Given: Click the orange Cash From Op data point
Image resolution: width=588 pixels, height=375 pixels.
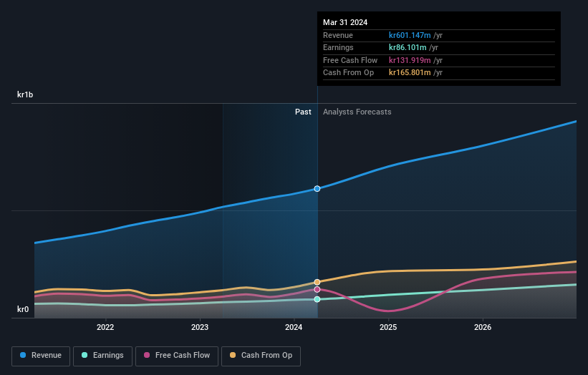Looking at the screenshot, I should 317,282.
